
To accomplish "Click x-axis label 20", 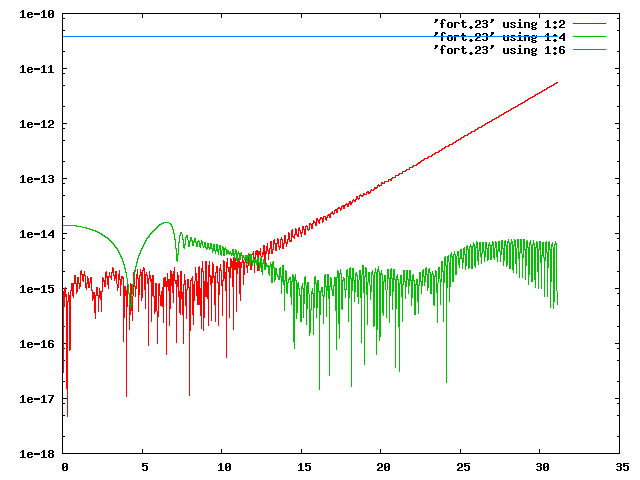I will click(x=383, y=467).
